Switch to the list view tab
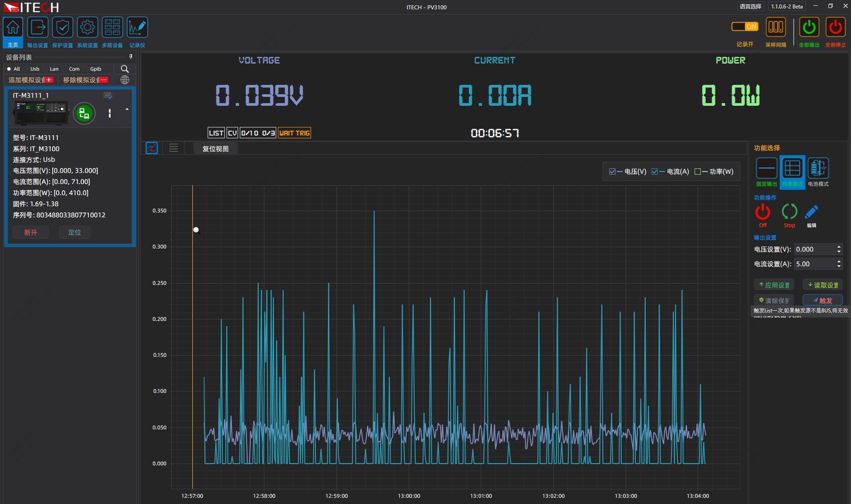Screen dimensions: 851x504 pyautogui.click(x=173, y=148)
